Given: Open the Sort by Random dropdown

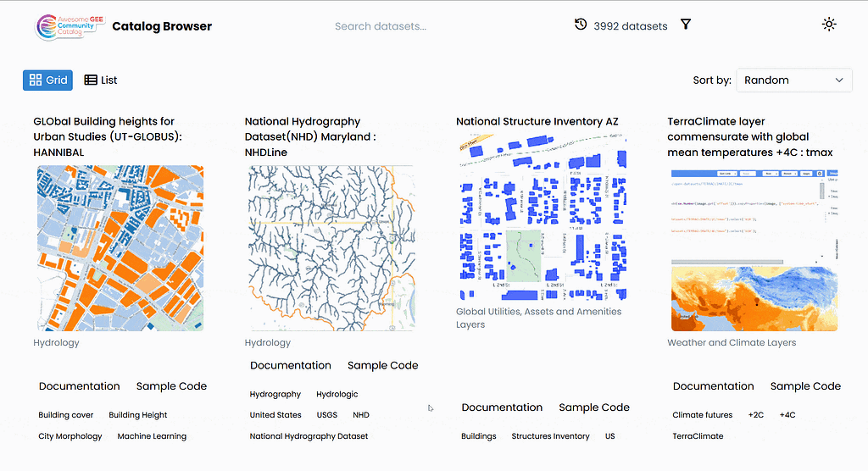Looking at the screenshot, I should pyautogui.click(x=793, y=80).
